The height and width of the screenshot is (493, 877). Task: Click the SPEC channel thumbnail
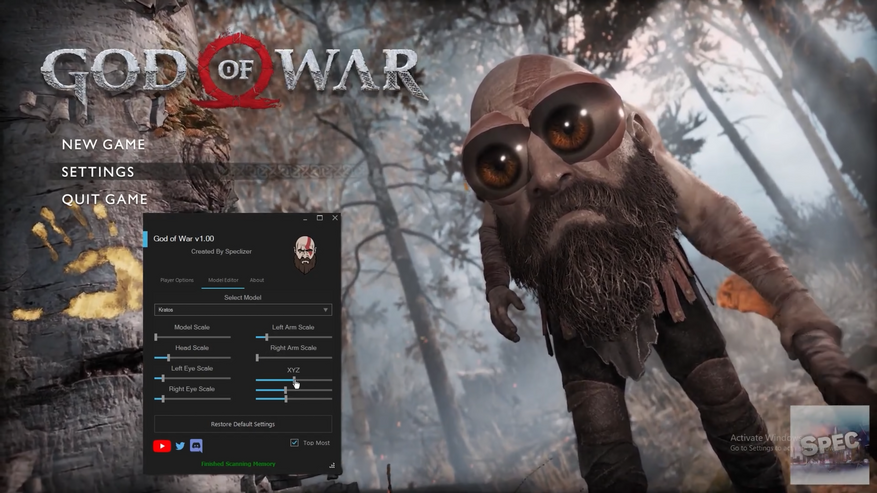coord(829,445)
